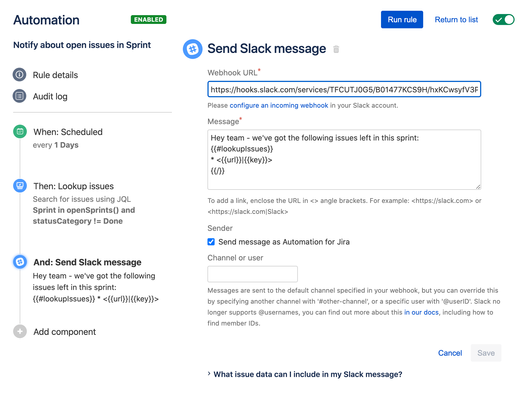Click the Add component plus icon
This screenshot has height=402, width=525.
[x=20, y=331]
